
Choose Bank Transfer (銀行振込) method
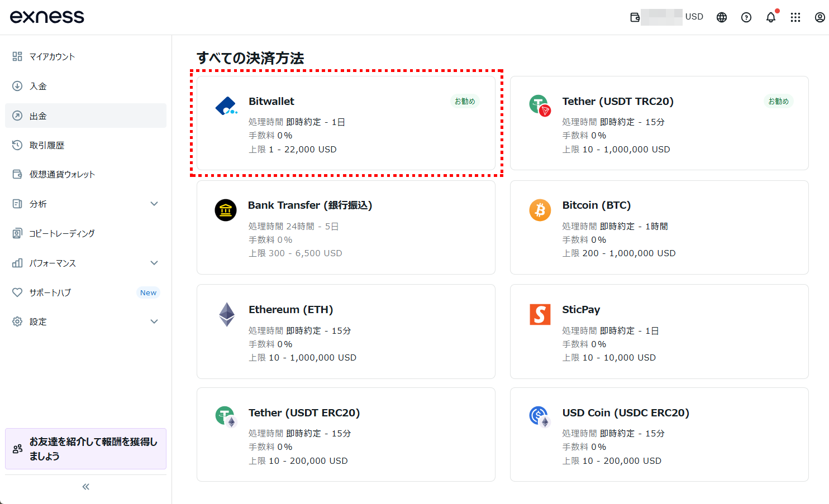tap(346, 227)
